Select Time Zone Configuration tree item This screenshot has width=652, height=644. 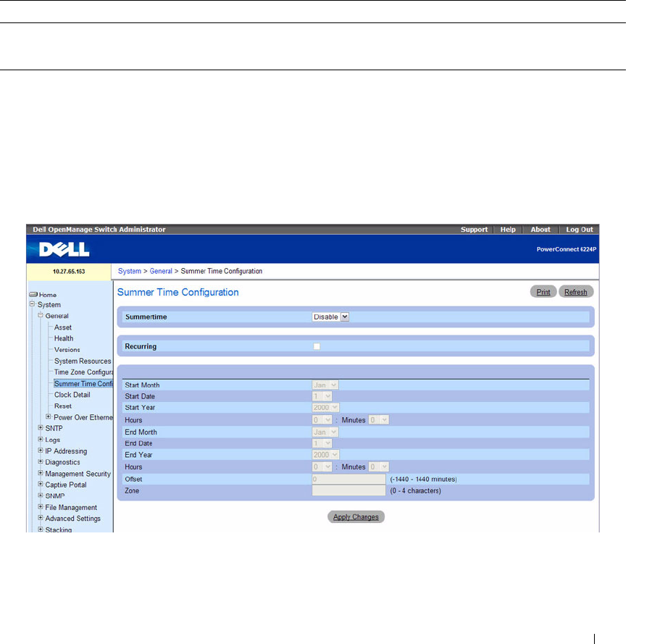pyautogui.click(x=83, y=372)
